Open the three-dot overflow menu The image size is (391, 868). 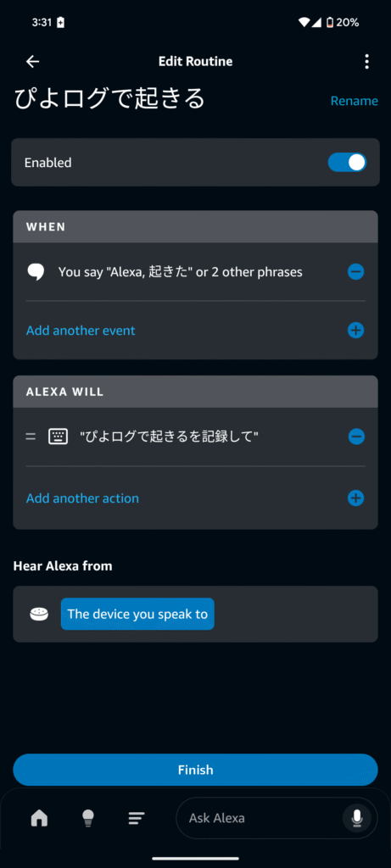(x=366, y=61)
